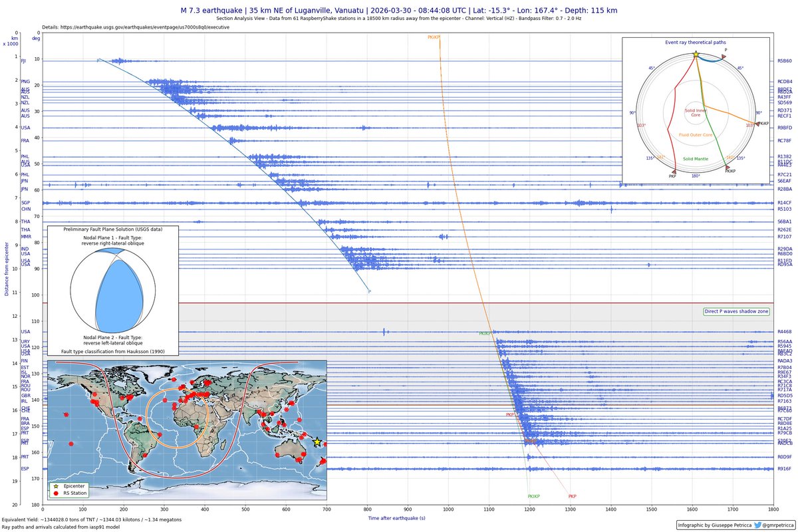Click the Direct P waves shadow zone label
Viewport: 798px width, 532px height.
pos(736,311)
